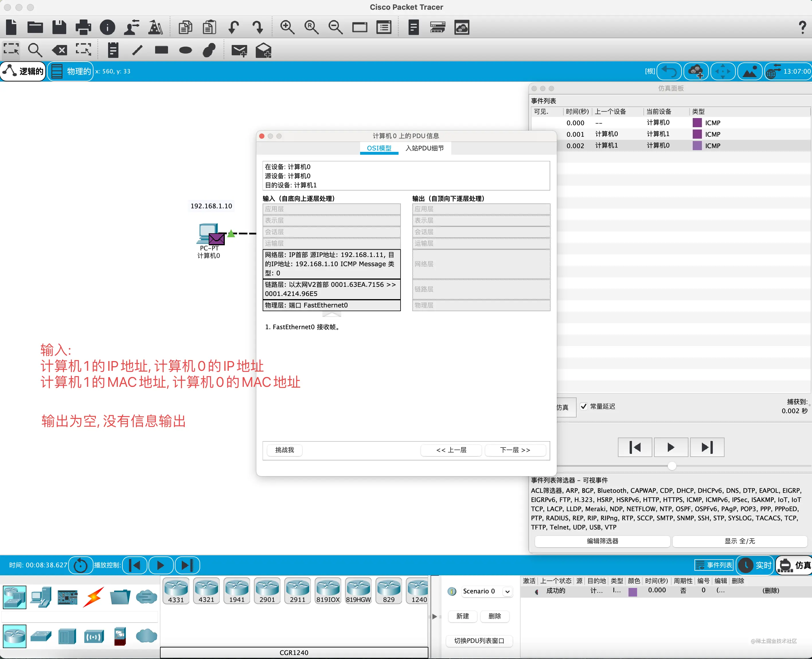The height and width of the screenshot is (659, 812).
Task: Toggle the 事件列表 button
Action: [714, 565]
